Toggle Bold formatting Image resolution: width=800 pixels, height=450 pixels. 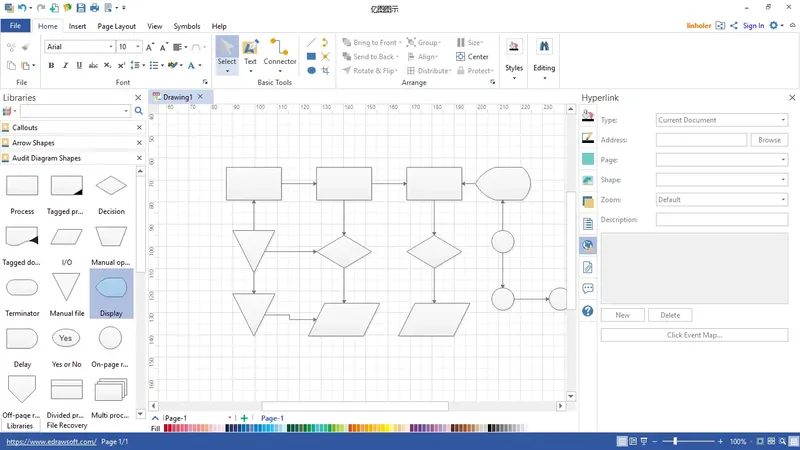click(x=51, y=65)
